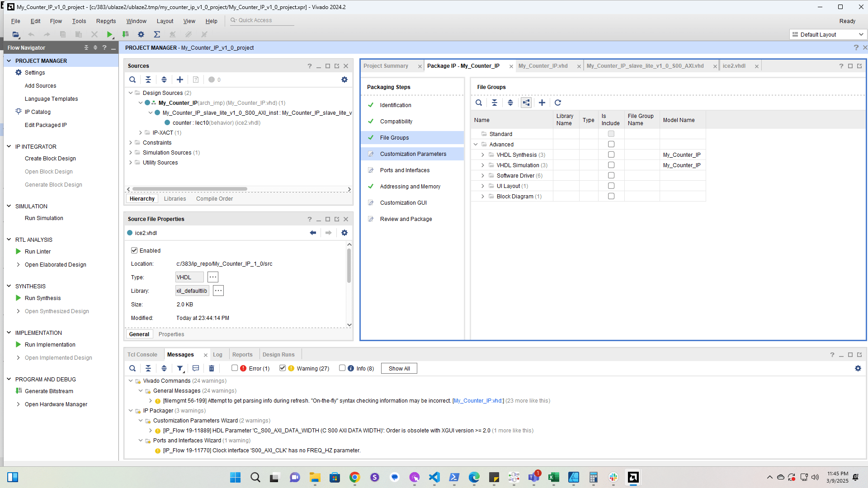Toggle the Error messages checkbox

(x=235, y=368)
